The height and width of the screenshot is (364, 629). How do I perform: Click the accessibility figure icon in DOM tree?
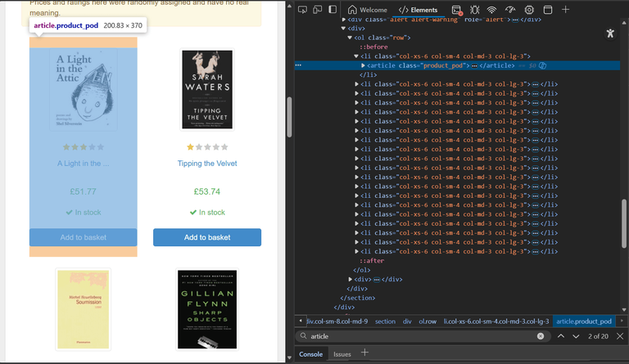tap(610, 34)
